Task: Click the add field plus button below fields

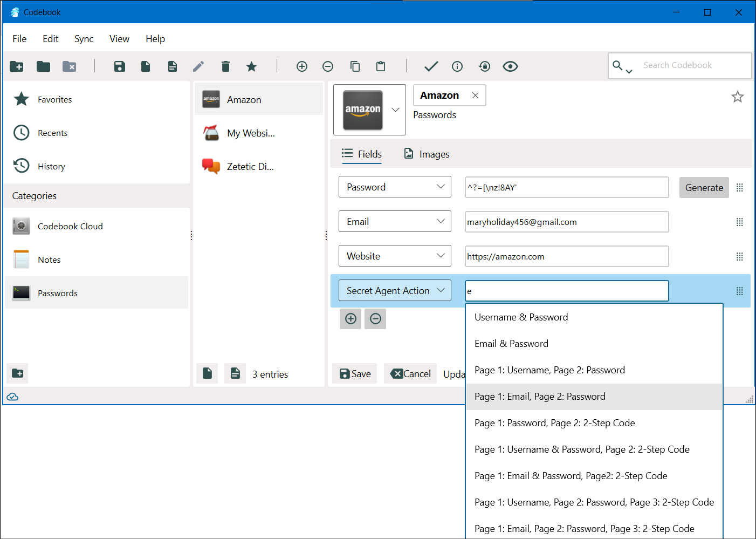Action: pyautogui.click(x=350, y=318)
